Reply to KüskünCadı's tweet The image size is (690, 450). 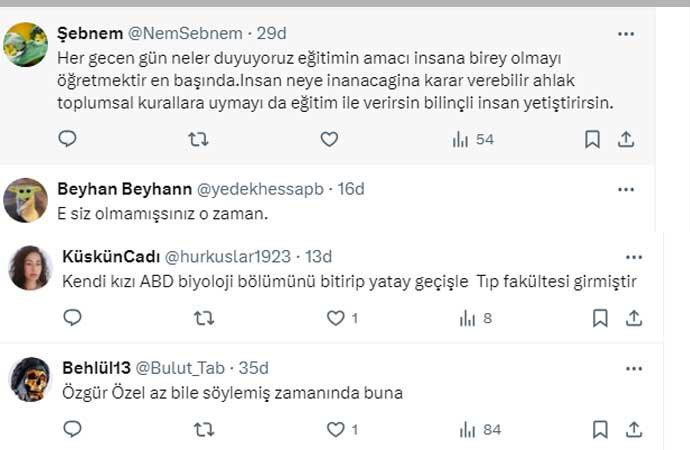(x=72, y=319)
